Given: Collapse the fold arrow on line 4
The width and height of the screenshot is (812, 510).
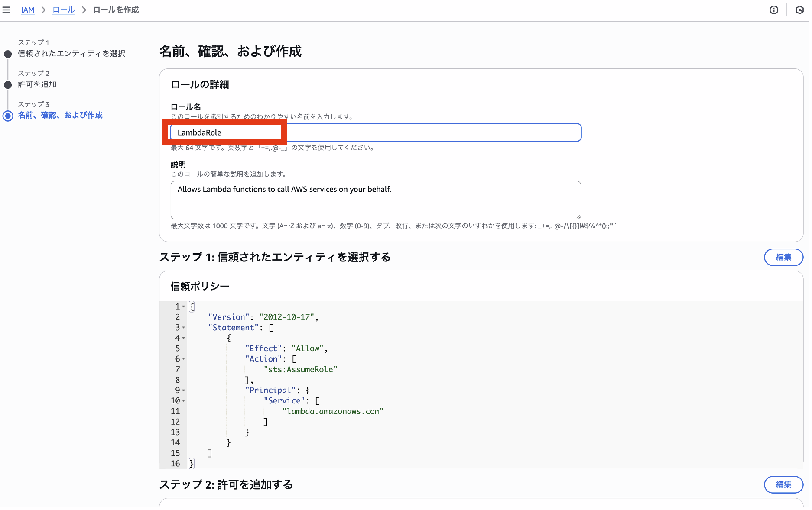Looking at the screenshot, I should click(184, 338).
